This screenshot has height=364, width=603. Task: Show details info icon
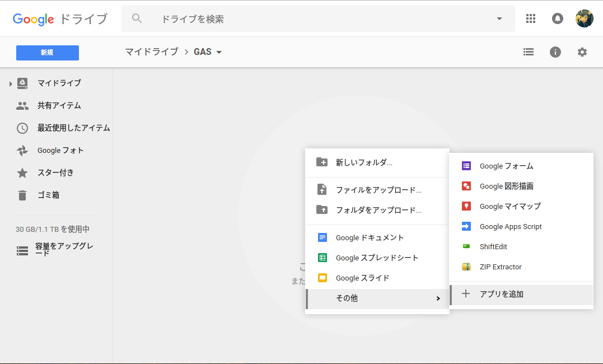click(555, 52)
